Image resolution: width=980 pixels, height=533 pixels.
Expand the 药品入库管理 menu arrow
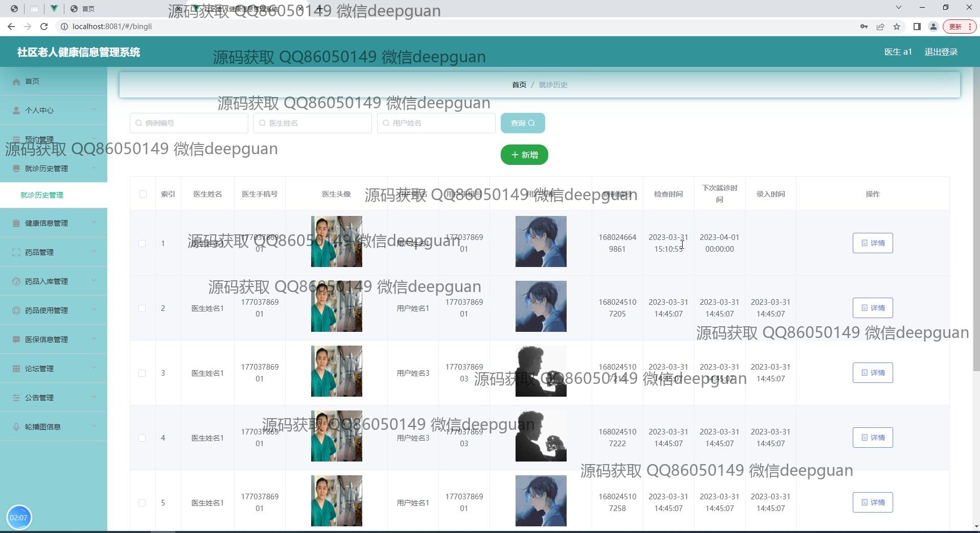point(94,281)
